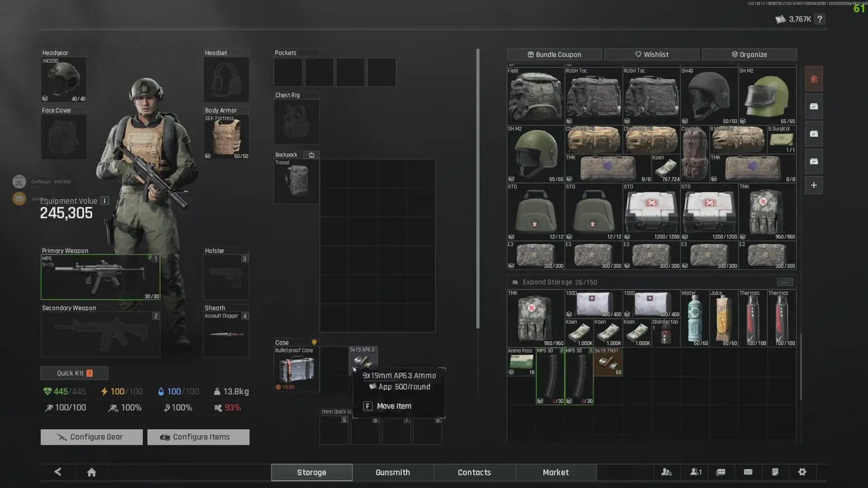Select the S.Surgical kit item
868x488 pixels.
[781, 140]
